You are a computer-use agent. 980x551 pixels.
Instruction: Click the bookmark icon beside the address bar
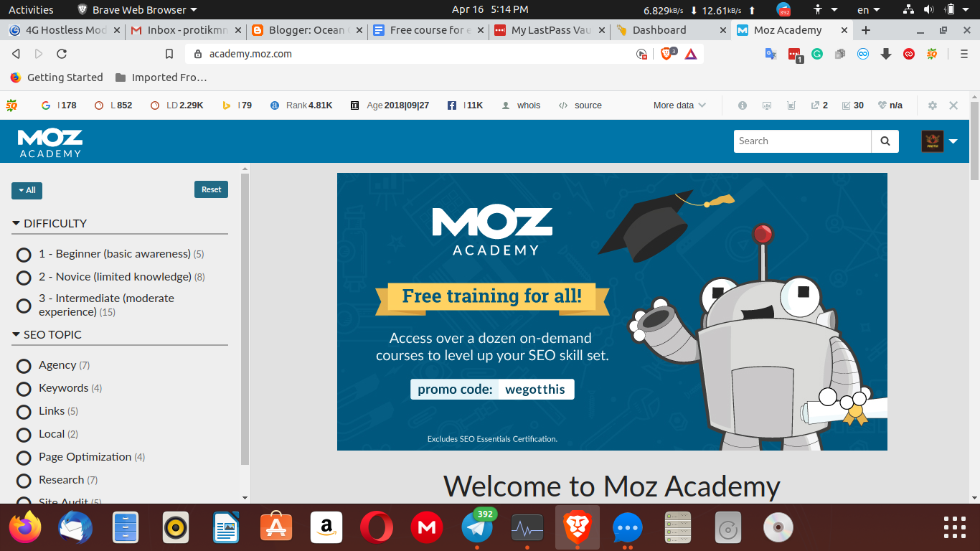coord(169,54)
